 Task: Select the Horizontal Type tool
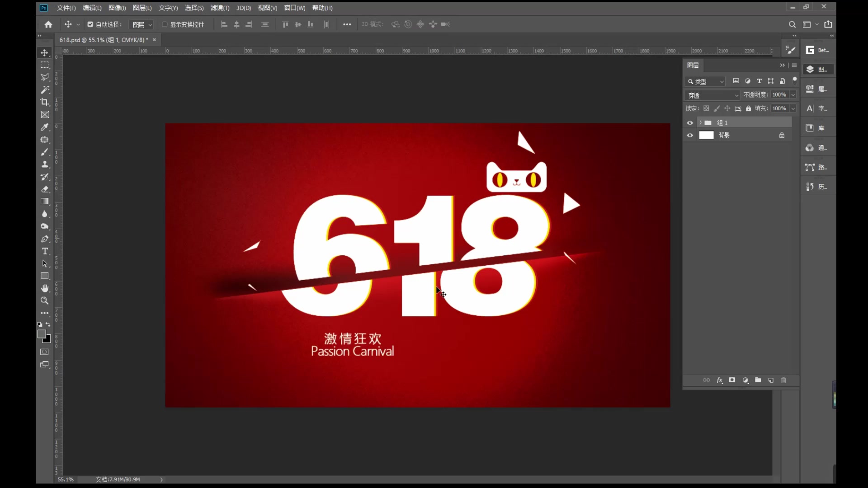44,251
